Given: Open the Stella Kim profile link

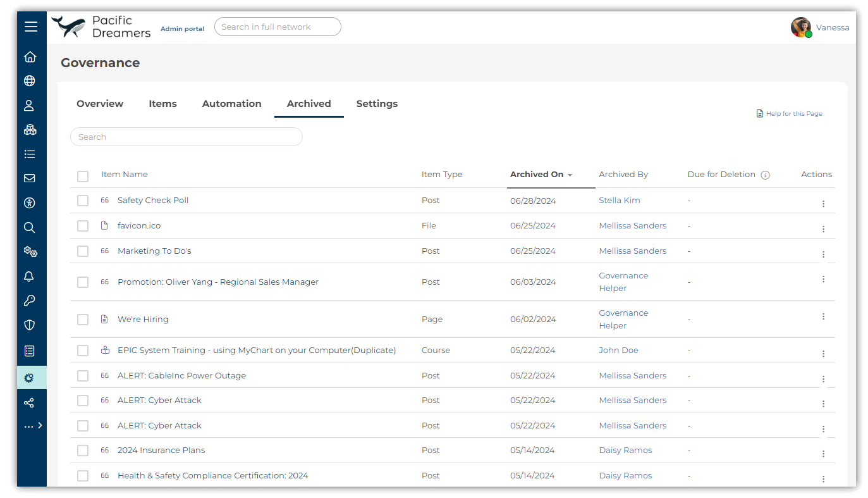Looking at the screenshot, I should (x=619, y=201).
